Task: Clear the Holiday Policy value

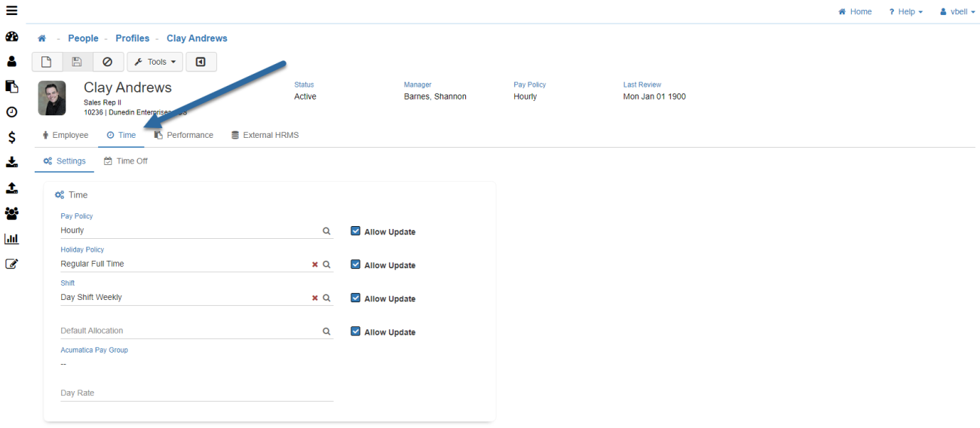Action: [x=315, y=264]
